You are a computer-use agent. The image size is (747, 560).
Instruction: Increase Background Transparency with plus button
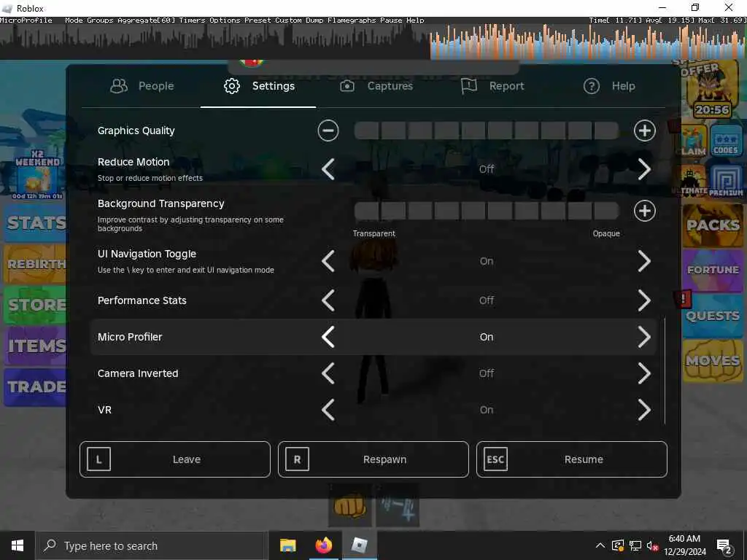coord(645,211)
